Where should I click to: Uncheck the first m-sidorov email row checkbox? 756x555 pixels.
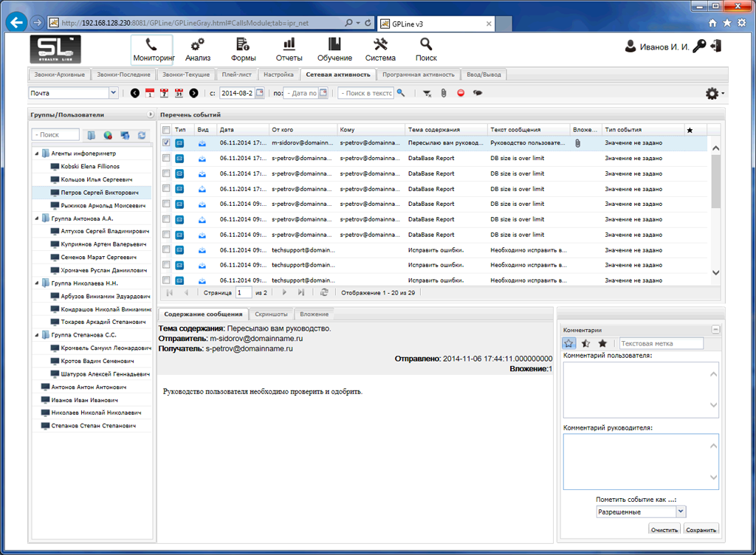(167, 143)
